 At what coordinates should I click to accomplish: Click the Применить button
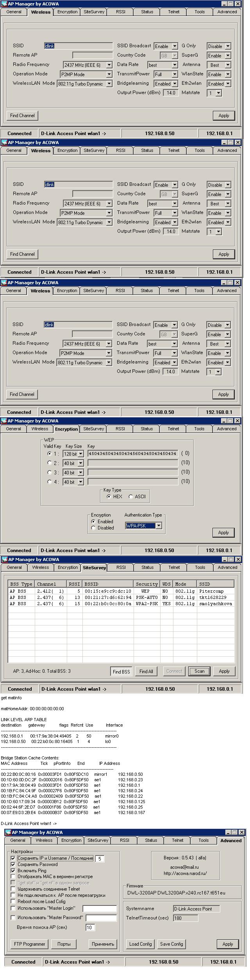103,944
